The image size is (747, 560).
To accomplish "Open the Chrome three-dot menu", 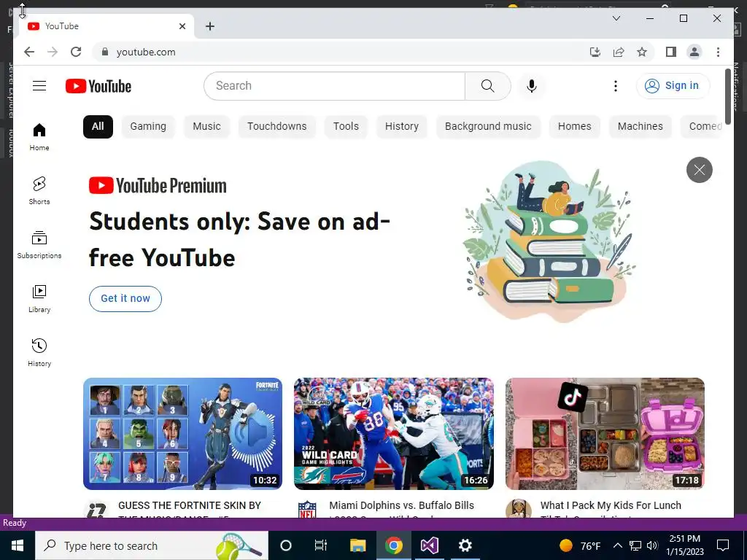I will 718,52.
